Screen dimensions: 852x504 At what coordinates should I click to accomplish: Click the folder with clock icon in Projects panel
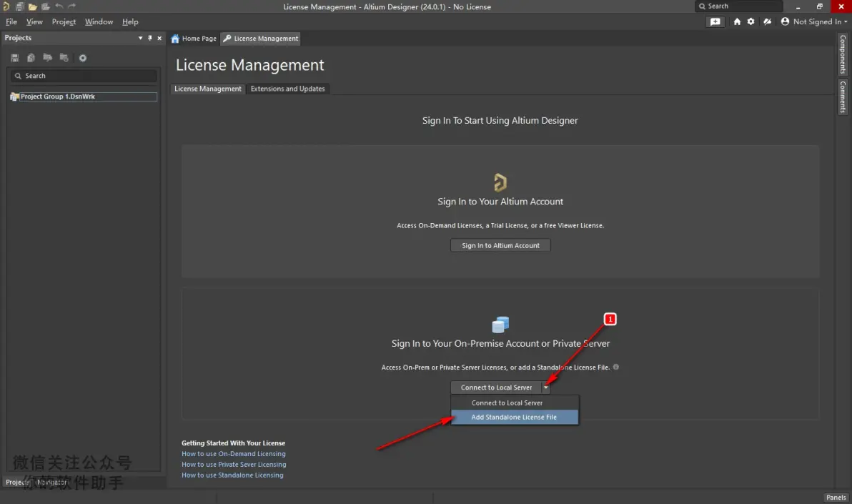(x=64, y=58)
